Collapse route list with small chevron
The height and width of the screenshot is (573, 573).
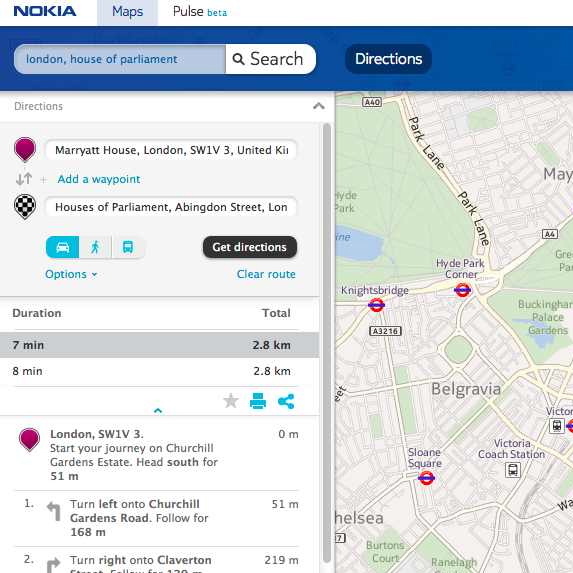click(158, 411)
